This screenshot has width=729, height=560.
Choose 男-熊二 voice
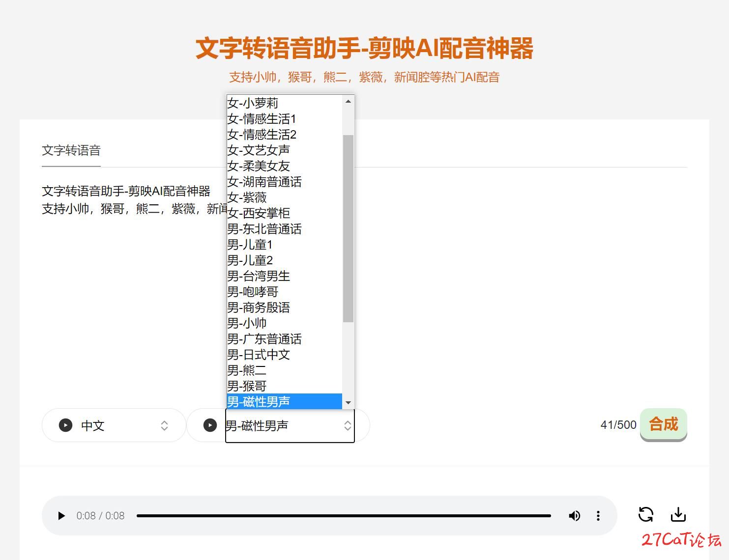coord(284,370)
